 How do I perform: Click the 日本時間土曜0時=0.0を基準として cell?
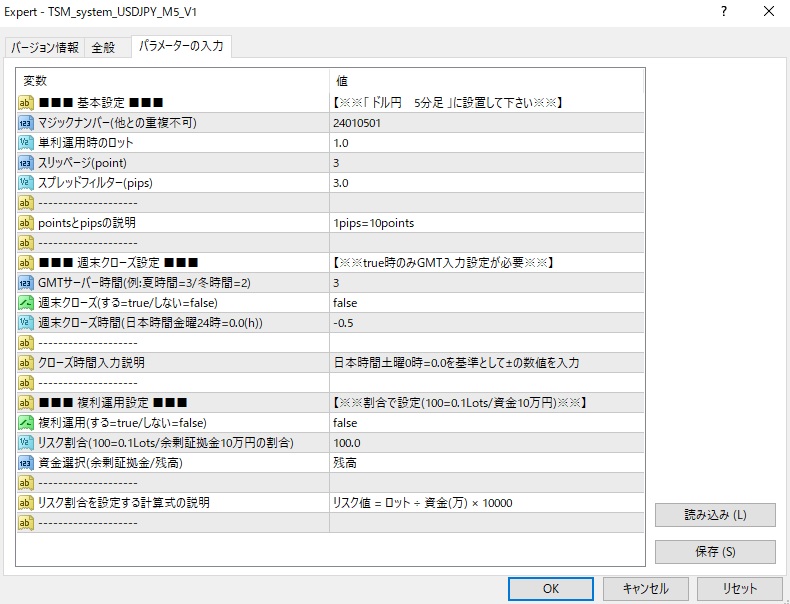tap(487, 363)
